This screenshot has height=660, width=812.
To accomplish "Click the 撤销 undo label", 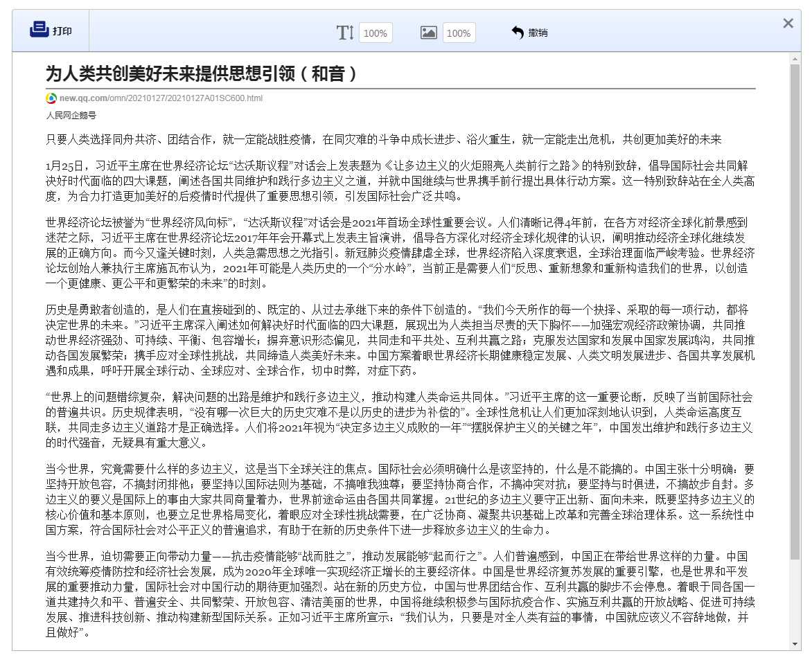I will tap(538, 33).
